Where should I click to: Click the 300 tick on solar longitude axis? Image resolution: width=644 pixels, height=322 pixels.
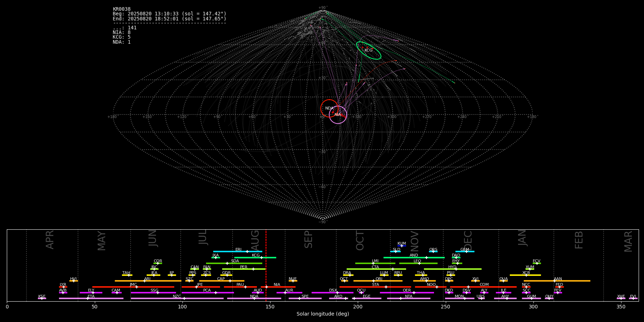pyautogui.click(x=533, y=307)
